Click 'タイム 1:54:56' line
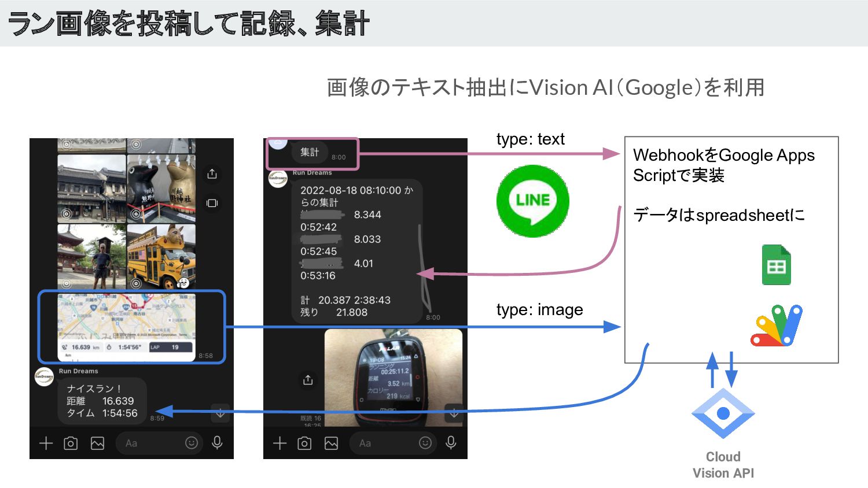The width and height of the screenshot is (868, 488). [x=102, y=413]
